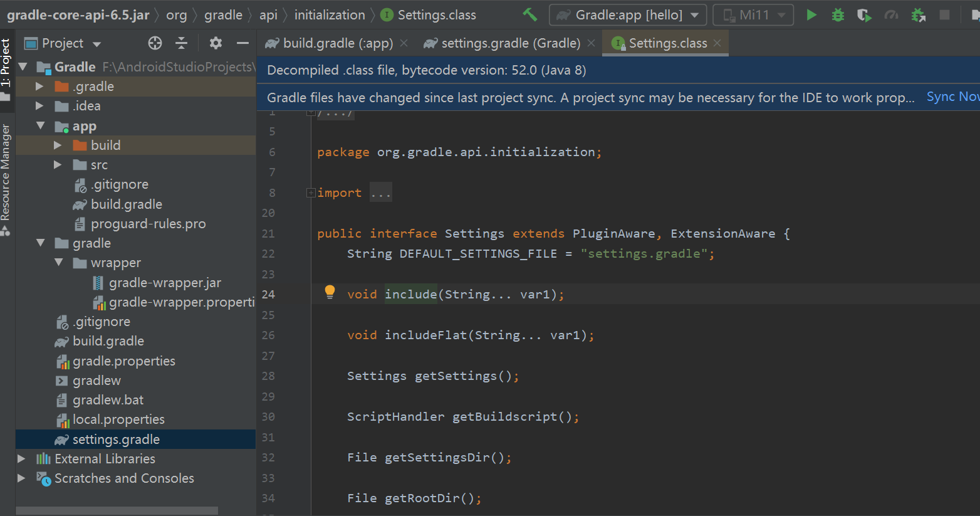Screen dimensions: 980x516
Task: Attach debugger to Android process
Action: pos(918,14)
